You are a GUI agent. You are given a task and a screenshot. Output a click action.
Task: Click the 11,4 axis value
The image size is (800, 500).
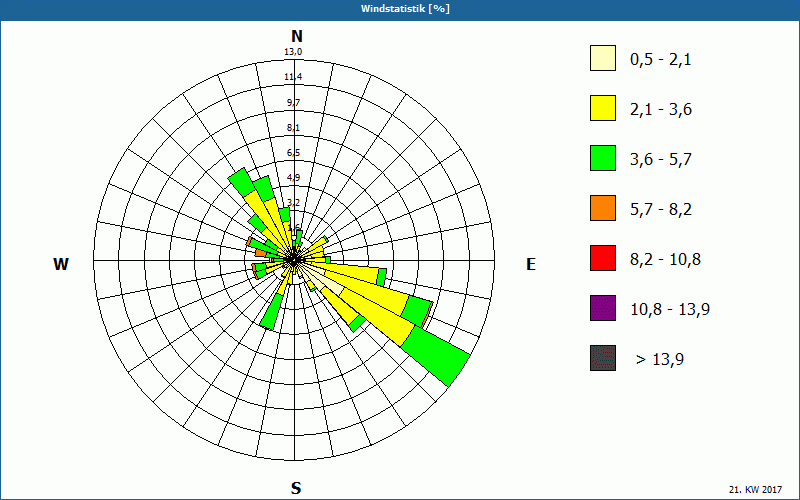click(293, 77)
